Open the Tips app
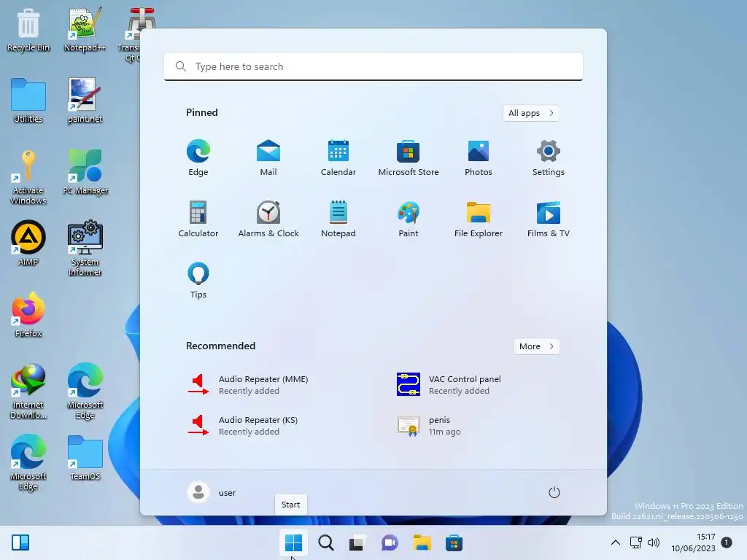Image resolution: width=747 pixels, height=560 pixels. click(x=198, y=281)
